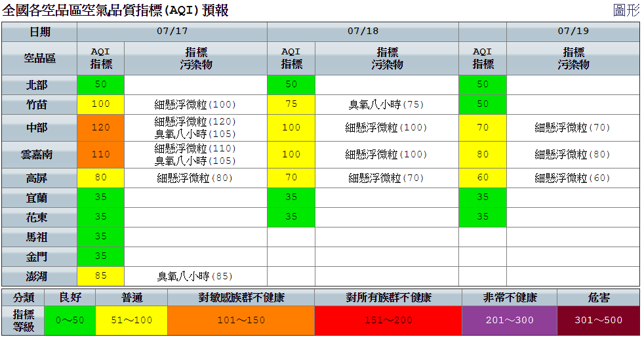Click 臭氧八小時(75) pollutant cell
644x337 pixels.
point(386,105)
